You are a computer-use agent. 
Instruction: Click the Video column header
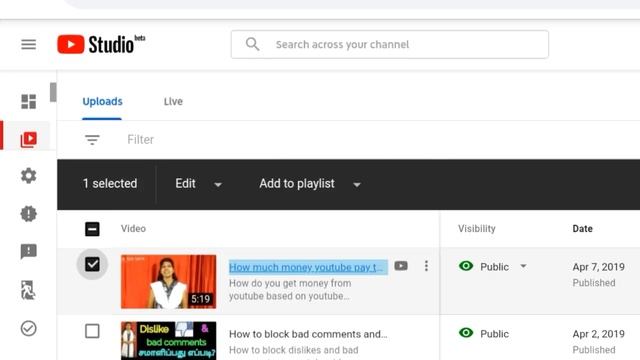133,229
